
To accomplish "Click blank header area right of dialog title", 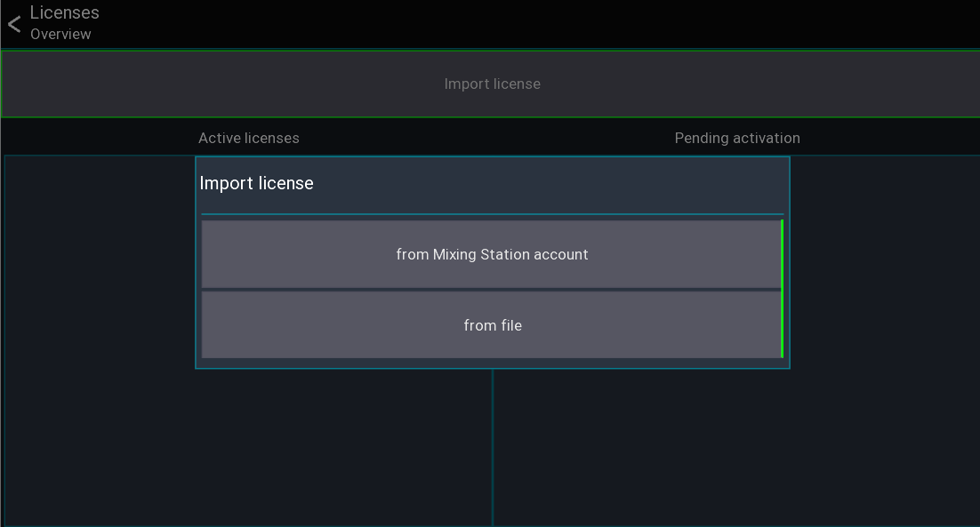I will point(550,184).
